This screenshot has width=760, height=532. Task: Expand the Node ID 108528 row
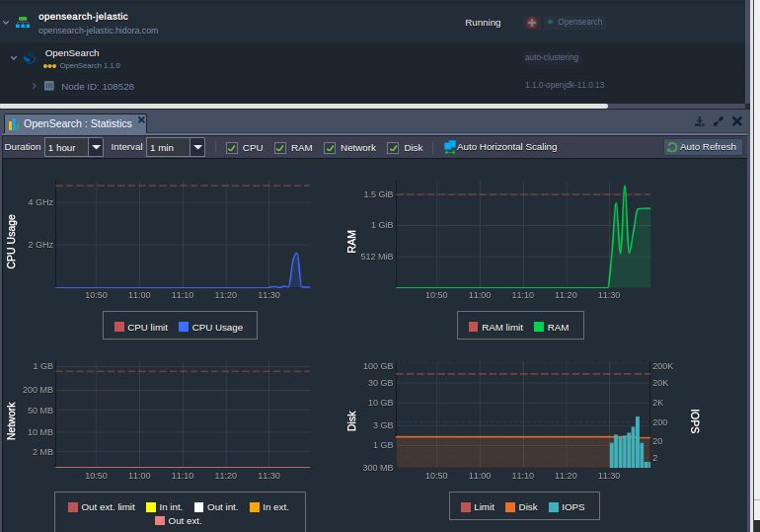[34, 86]
